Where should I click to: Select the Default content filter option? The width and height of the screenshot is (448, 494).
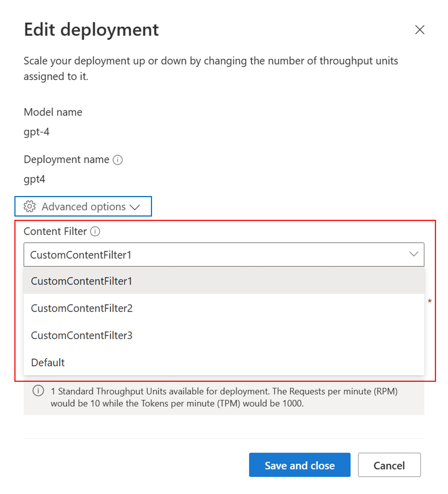click(x=224, y=362)
